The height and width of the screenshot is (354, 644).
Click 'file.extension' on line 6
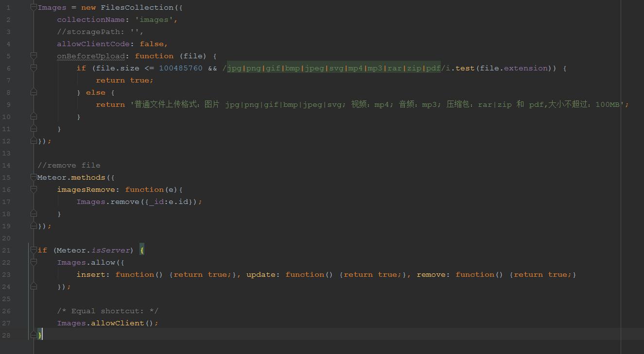click(514, 68)
